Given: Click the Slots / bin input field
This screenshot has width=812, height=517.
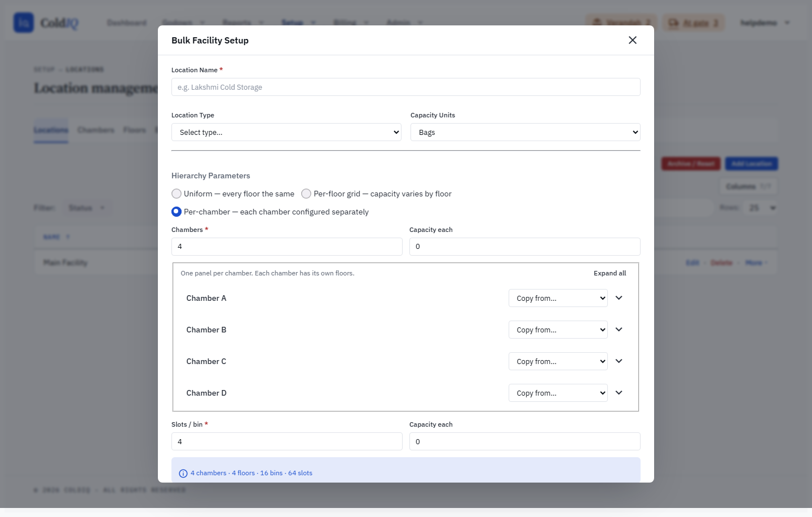Looking at the screenshot, I should click(287, 441).
